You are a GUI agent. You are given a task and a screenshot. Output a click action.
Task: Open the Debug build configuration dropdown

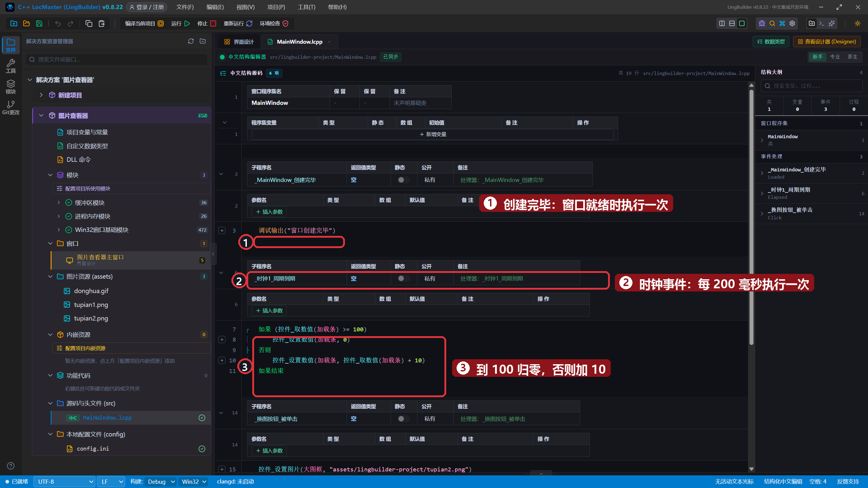click(161, 482)
